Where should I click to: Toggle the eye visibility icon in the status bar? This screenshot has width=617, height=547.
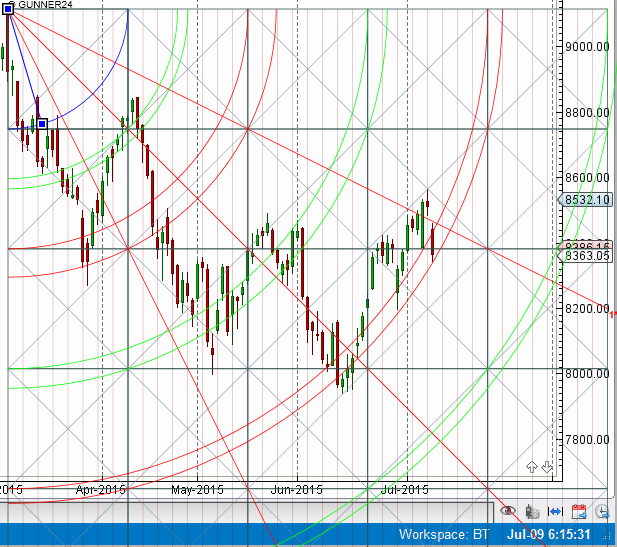(x=510, y=511)
